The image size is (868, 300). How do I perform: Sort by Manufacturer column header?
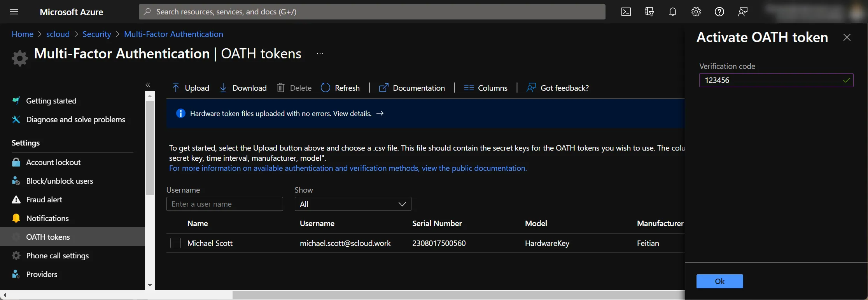660,223
